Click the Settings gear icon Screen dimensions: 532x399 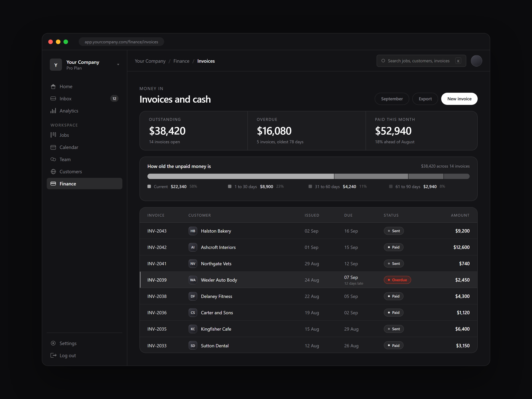[x=53, y=343]
